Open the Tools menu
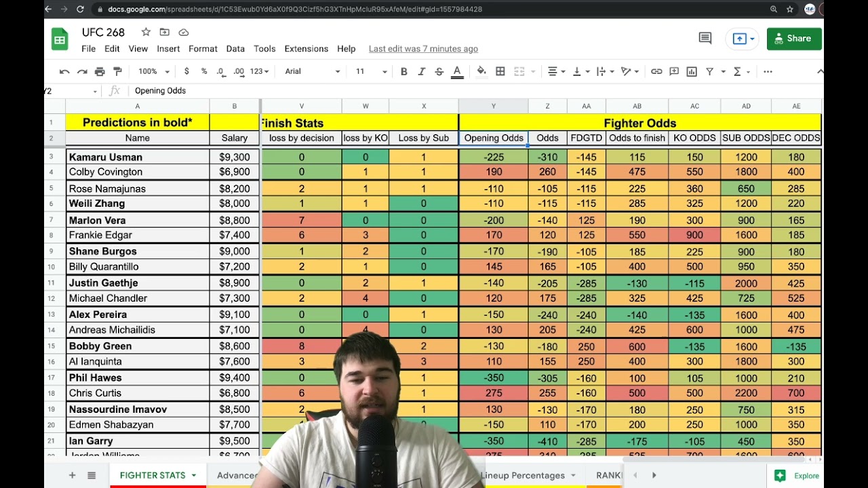The image size is (868, 488). pyautogui.click(x=264, y=49)
